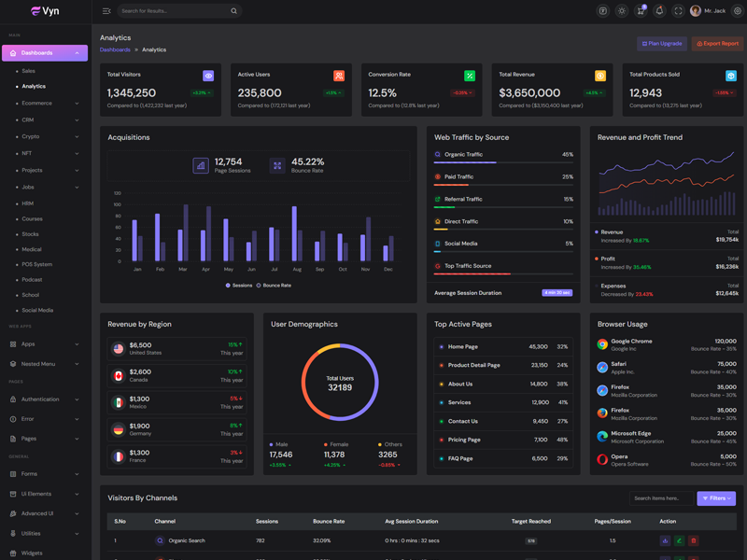
Task: Click the Export Report button
Action: click(718, 44)
